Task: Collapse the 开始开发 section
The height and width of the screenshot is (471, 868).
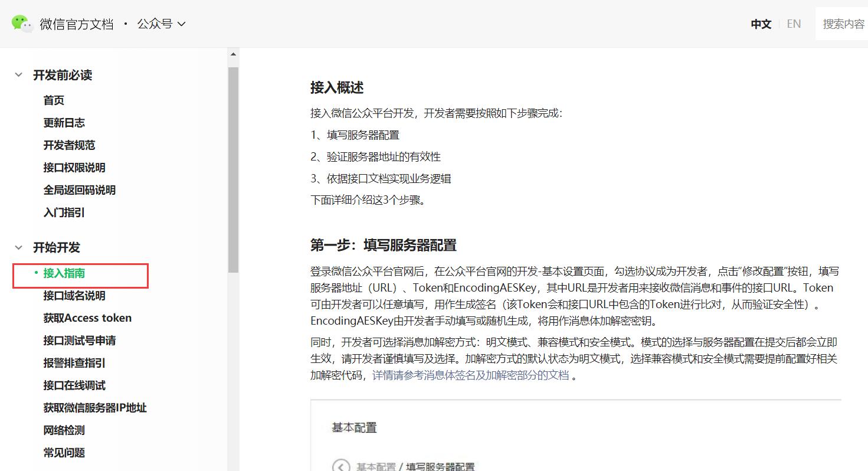Action: point(19,247)
